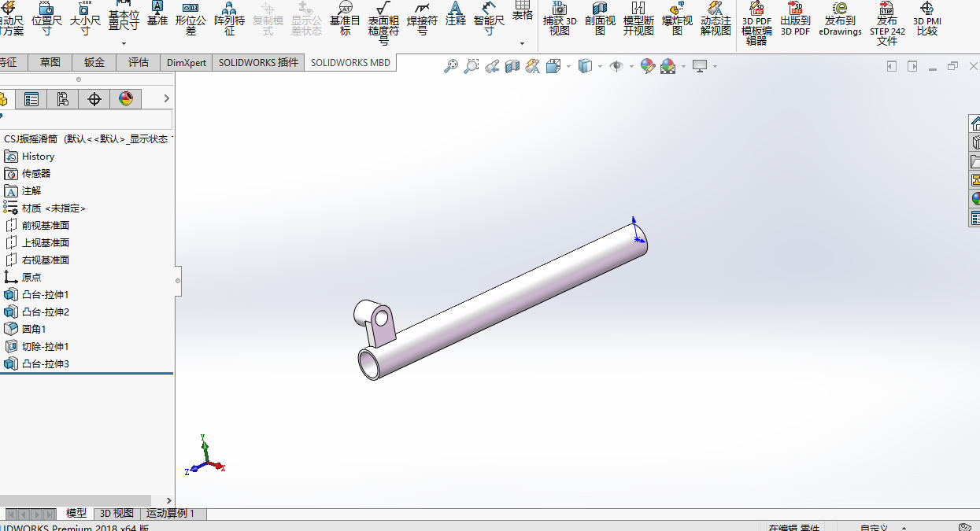
Task: Click 出版到 3D PDF
Action: [795, 19]
